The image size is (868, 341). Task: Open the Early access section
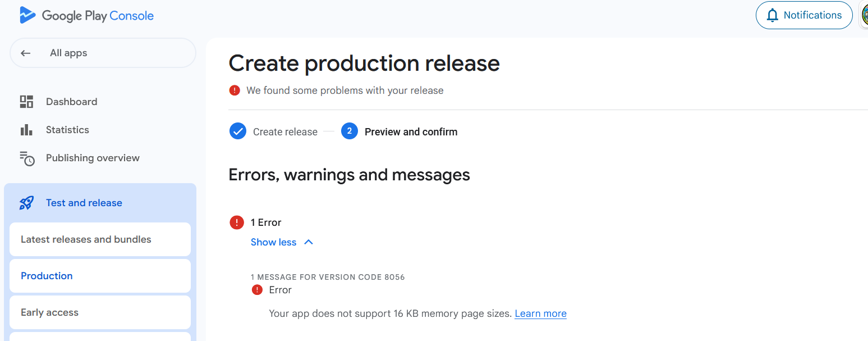49,312
